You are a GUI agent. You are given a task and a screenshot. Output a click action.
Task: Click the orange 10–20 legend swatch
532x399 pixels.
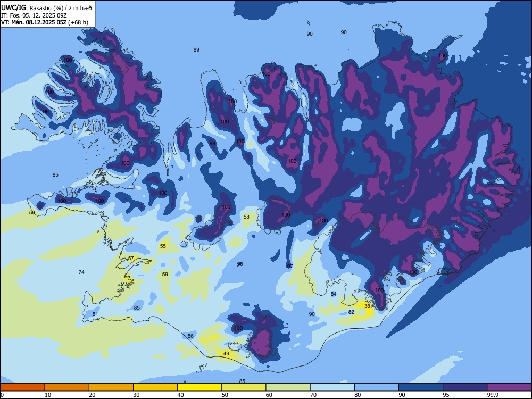click(67, 387)
